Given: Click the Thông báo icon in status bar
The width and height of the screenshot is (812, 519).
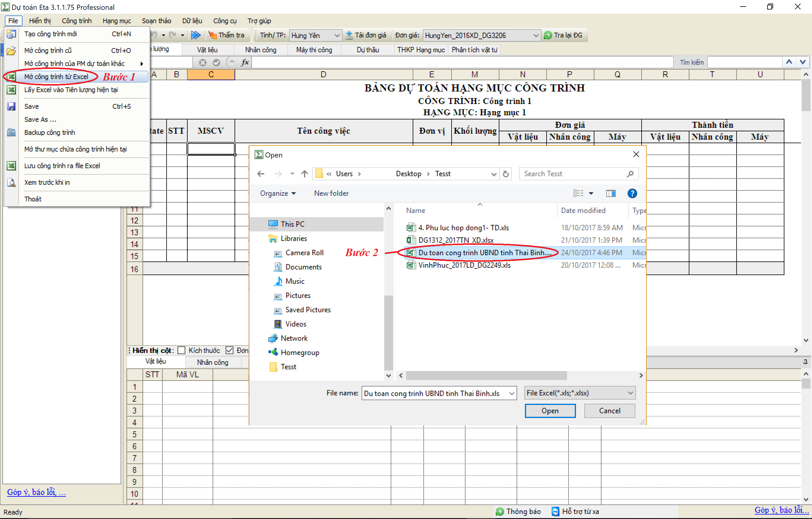Looking at the screenshot, I should point(499,512).
